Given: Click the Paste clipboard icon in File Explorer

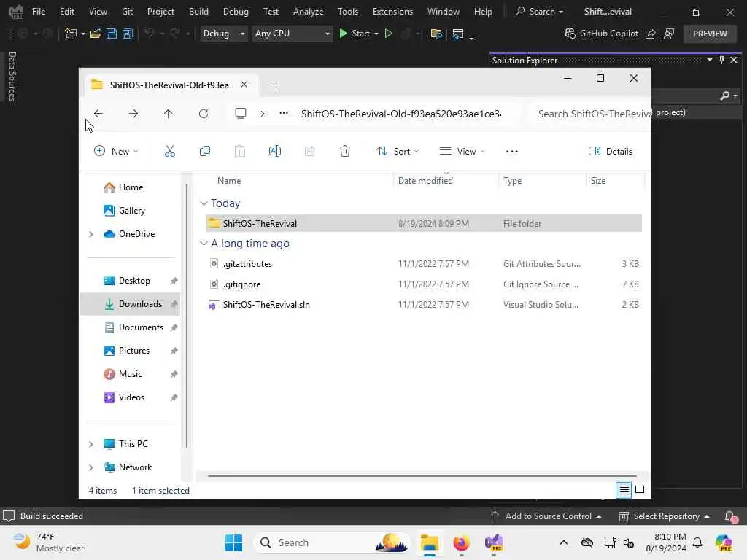Looking at the screenshot, I should tap(239, 152).
